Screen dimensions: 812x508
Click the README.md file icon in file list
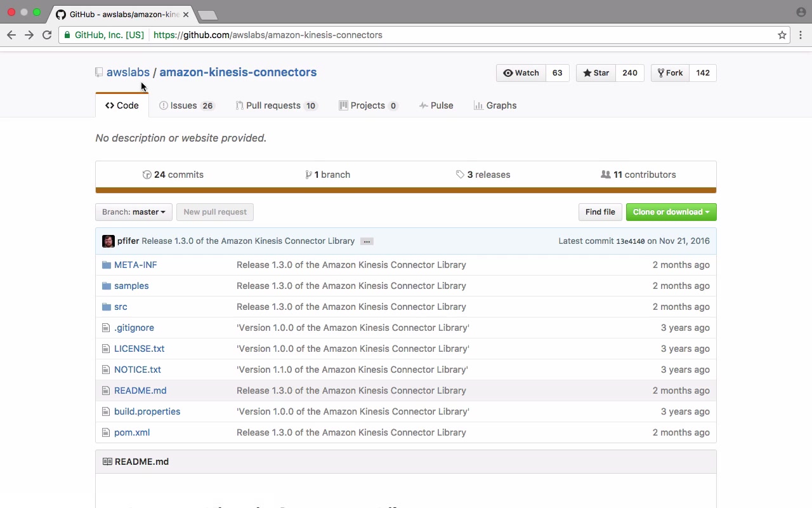point(106,391)
